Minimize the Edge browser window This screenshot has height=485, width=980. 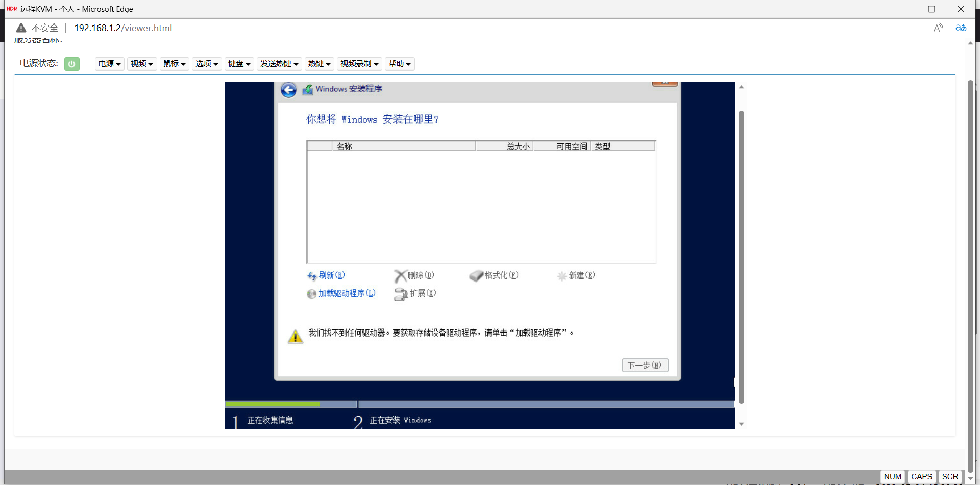coord(902,9)
